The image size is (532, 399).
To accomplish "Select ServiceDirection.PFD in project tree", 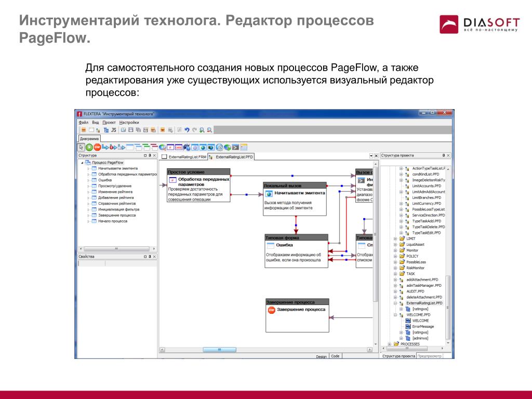I will point(428,215).
